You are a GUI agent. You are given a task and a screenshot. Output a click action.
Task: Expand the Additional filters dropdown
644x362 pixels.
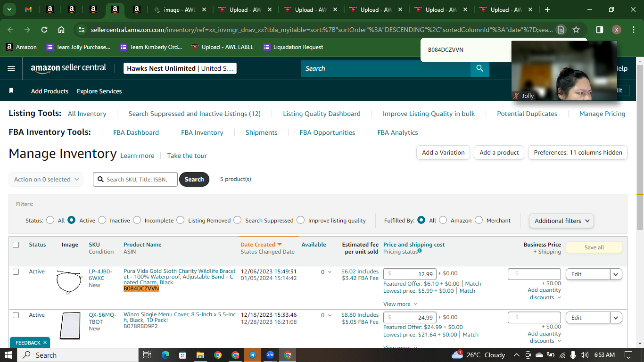click(561, 221)
